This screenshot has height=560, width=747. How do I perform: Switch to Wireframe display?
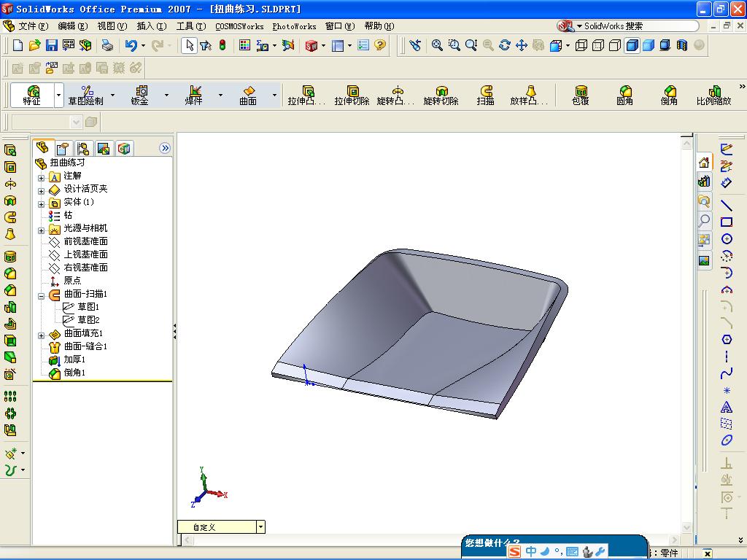pyautogui.click(x=581, y=45)
